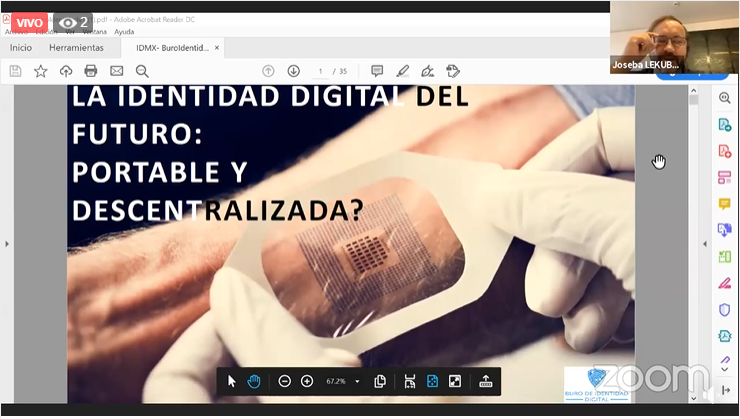740x419 pixels.
Task: Open the sign document tool
Action: 428,71
